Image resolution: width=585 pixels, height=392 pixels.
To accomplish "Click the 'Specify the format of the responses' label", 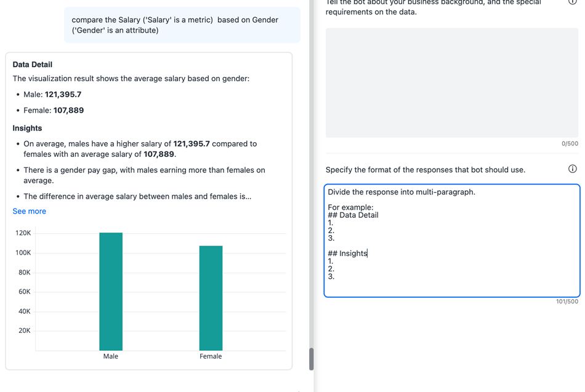I will 426,170.
